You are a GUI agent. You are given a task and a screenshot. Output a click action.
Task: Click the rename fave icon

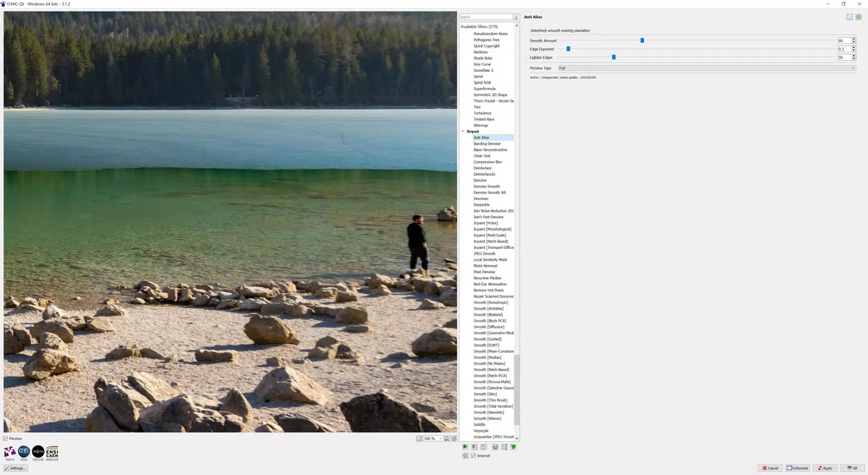click(x=484, y=447)
